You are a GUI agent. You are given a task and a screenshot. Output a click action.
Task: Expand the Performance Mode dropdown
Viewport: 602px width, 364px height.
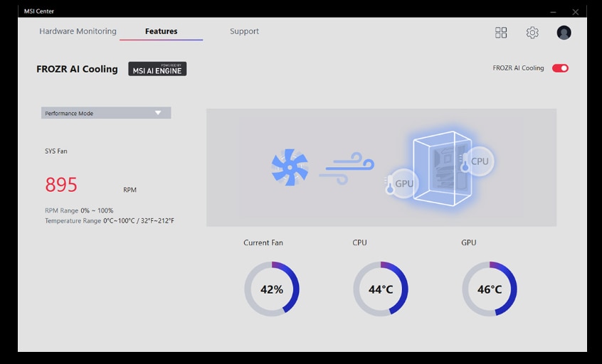tap(106, 113)
